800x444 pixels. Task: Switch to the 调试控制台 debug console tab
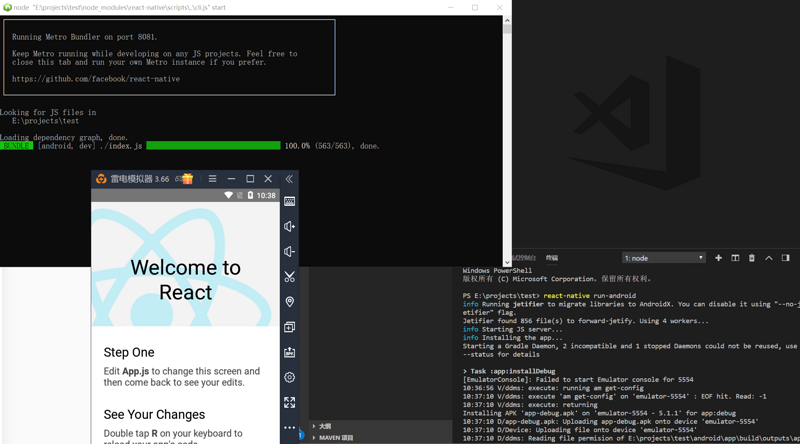[x=523, y=258]
